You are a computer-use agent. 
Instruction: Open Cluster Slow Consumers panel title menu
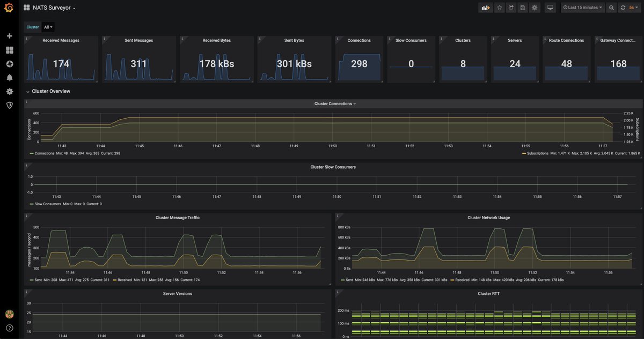pyautogui.click(x=333, y=167)
